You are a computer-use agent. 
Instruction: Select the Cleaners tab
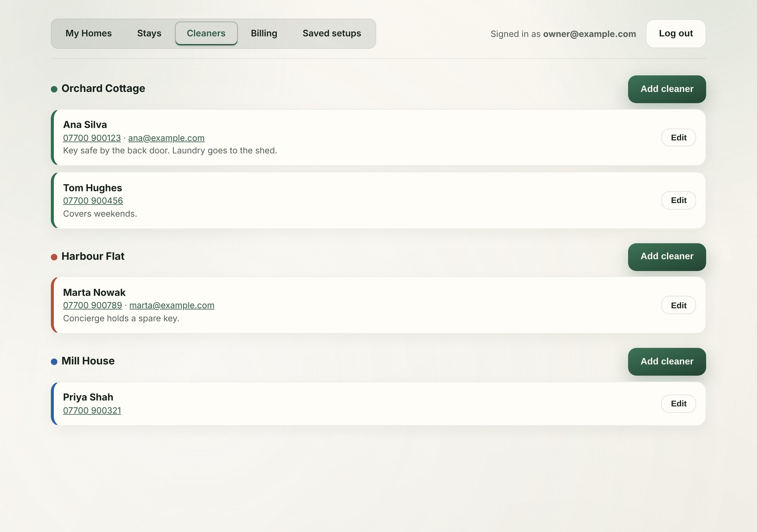206,33
